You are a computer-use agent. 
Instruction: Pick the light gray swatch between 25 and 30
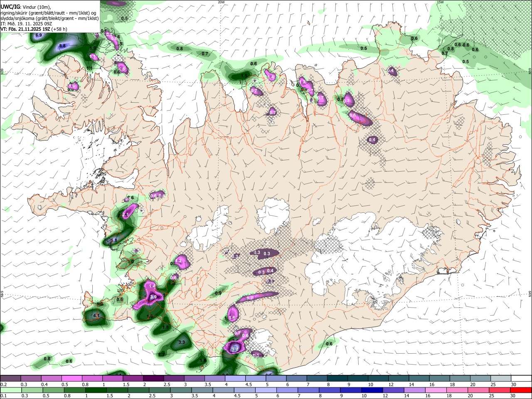501,378
